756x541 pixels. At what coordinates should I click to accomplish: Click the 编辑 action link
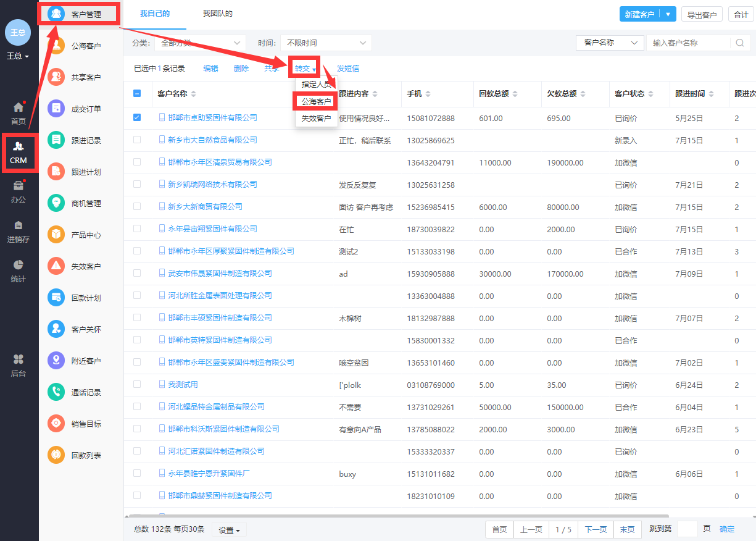coord(211,69)
